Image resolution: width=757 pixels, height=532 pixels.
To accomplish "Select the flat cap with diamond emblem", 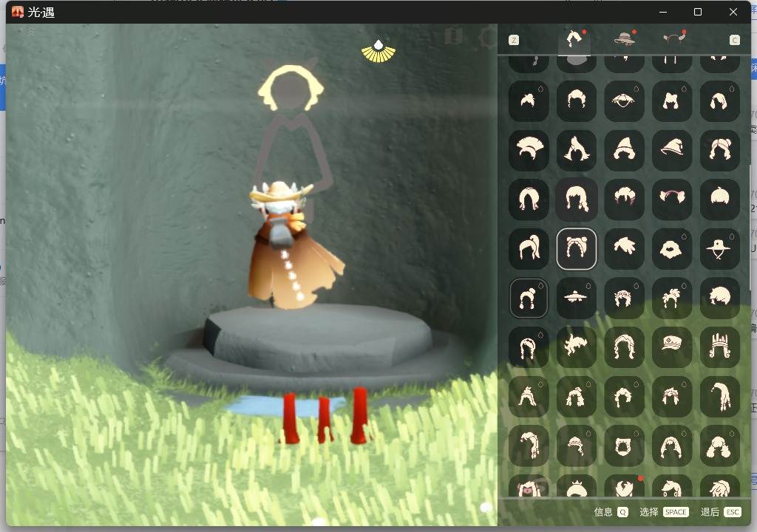I will (671, 347).
